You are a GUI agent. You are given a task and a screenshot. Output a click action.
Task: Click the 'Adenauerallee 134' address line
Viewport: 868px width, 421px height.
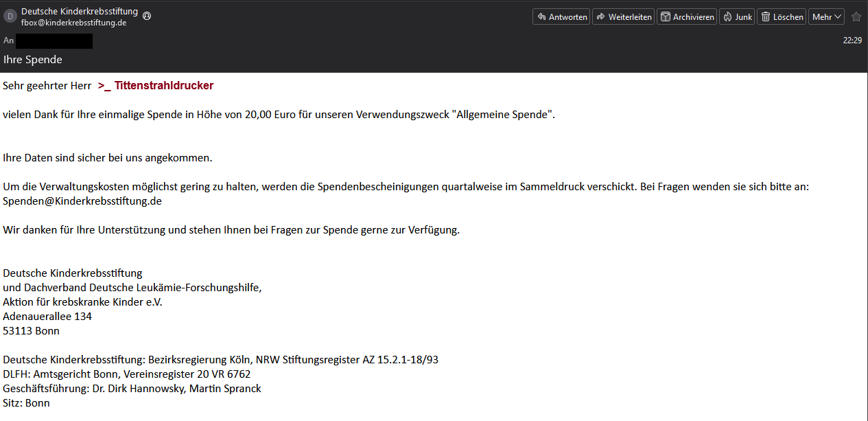click(x=47, y=317)
